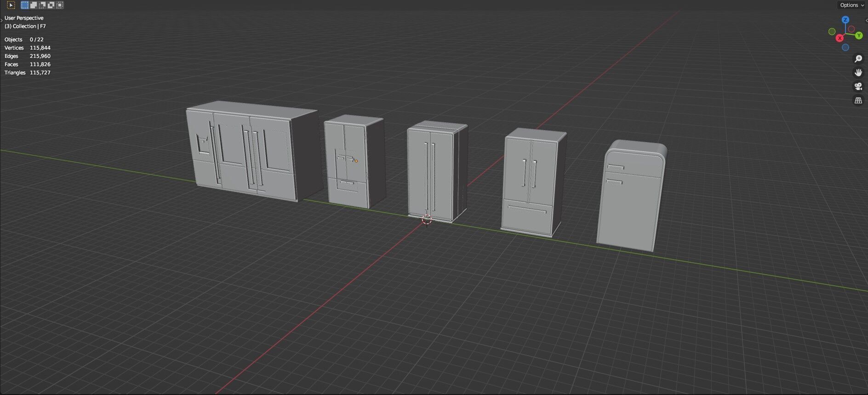Click the Z axis on navigation gizmo

pos(845,20)
